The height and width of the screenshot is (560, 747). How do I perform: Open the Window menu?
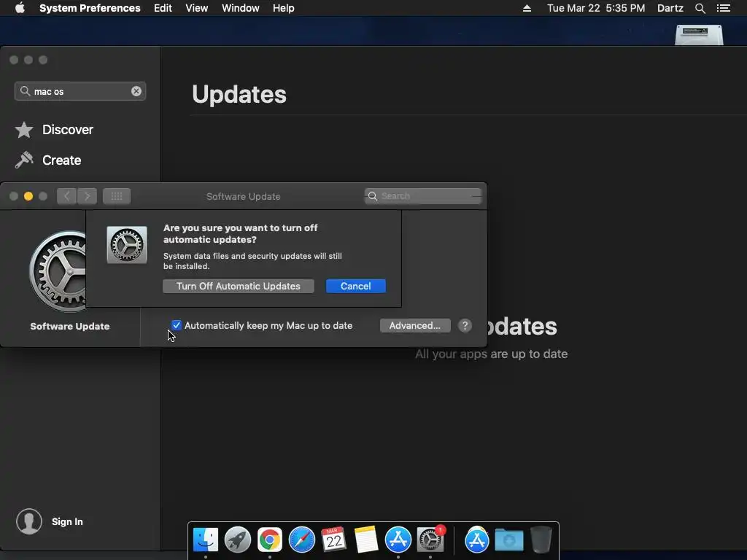coord(241,8)
